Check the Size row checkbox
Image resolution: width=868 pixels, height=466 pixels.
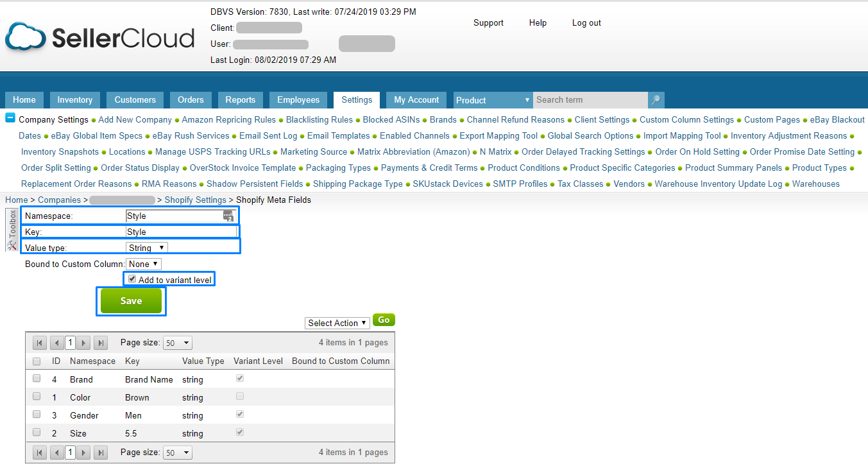[37, 433]
